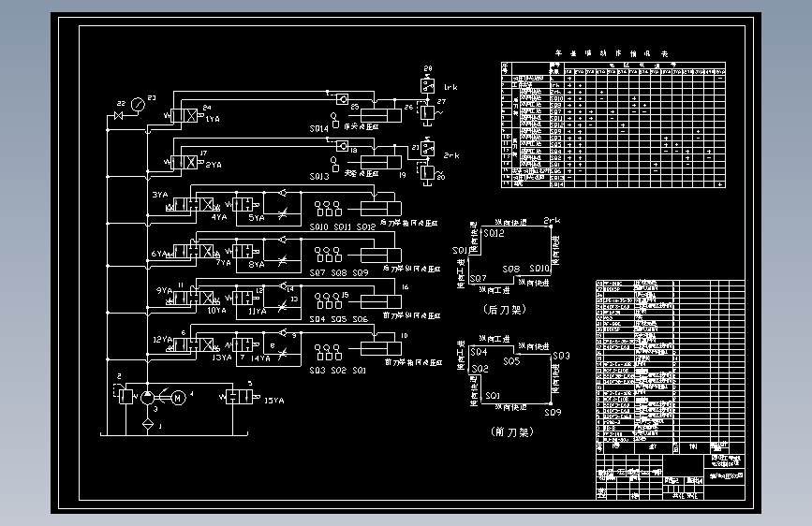
Task: Select the 2rk label beside switch 21
Action: point(451,155)
